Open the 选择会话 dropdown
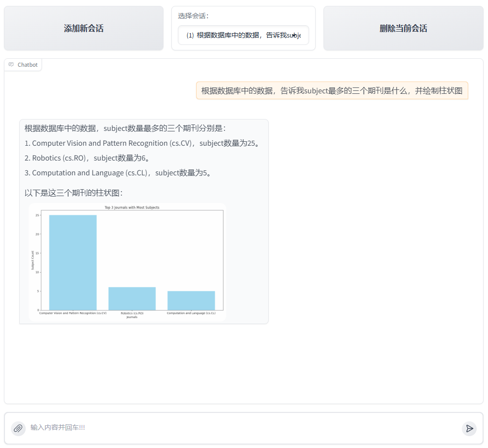The image size is (488, 448). 244,35
